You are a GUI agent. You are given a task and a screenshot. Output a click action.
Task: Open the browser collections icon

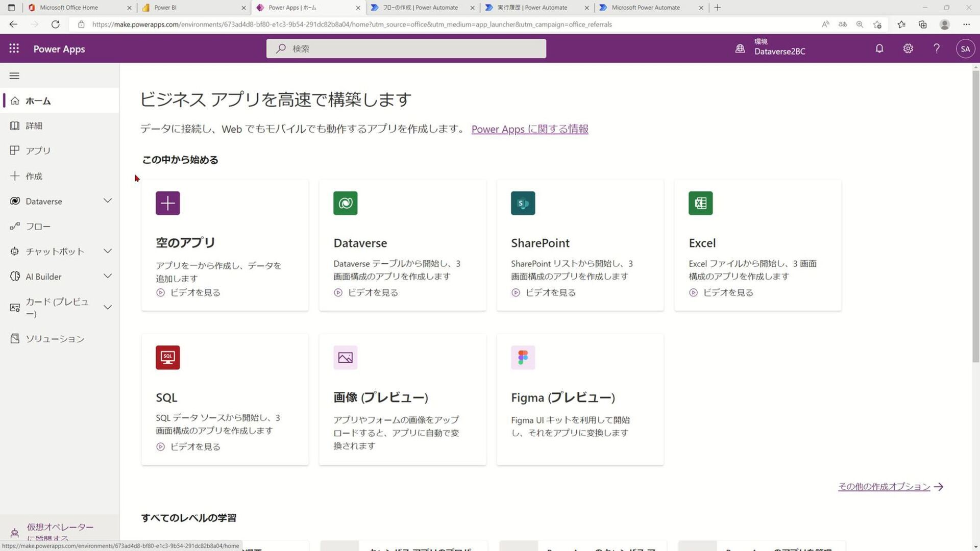click(x=923, y=24)
